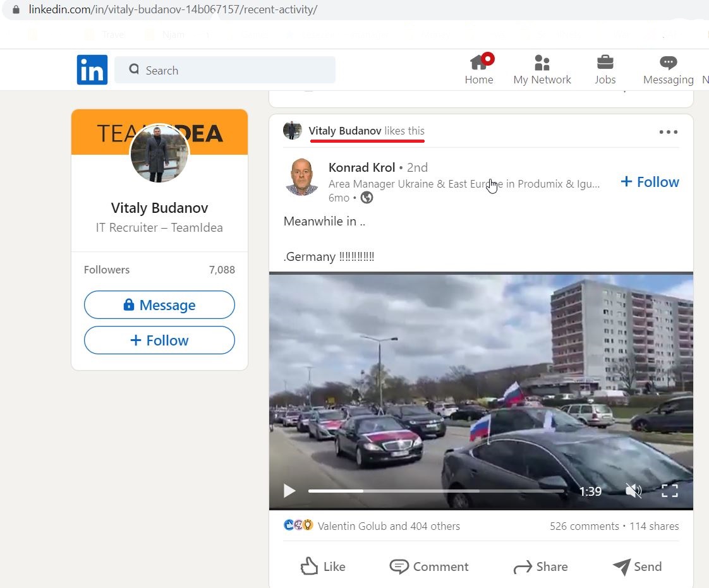Click the 'IT Recruiter – TeamIdea' headline

click(x=159, y=227)
